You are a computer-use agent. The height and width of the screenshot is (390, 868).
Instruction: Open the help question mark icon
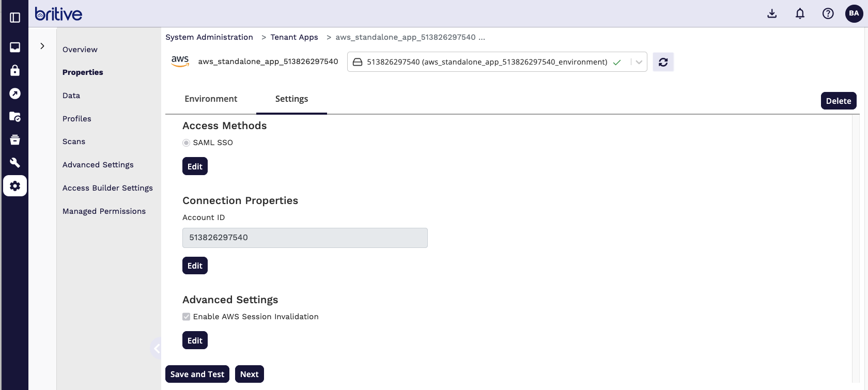(x=828, y=13)
